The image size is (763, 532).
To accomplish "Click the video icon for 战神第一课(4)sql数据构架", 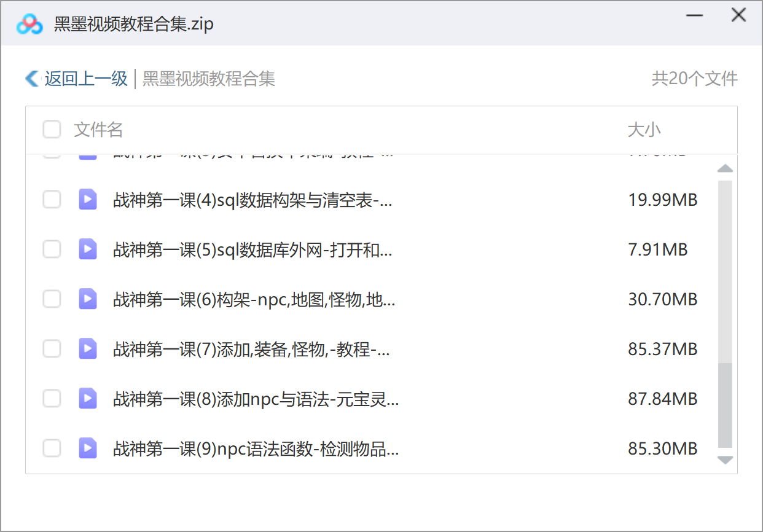I will pyautogui.click(x=88, y=199).
